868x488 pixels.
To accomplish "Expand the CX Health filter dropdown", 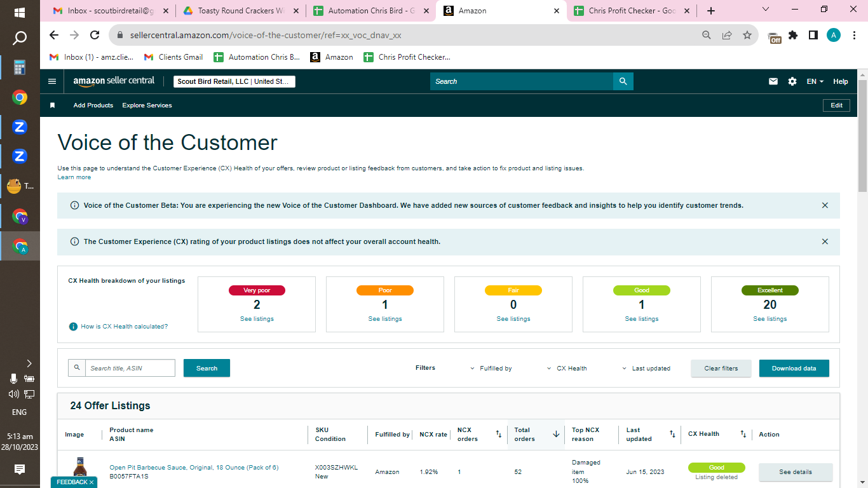I will pyautogui.click(x=567, y=369).
